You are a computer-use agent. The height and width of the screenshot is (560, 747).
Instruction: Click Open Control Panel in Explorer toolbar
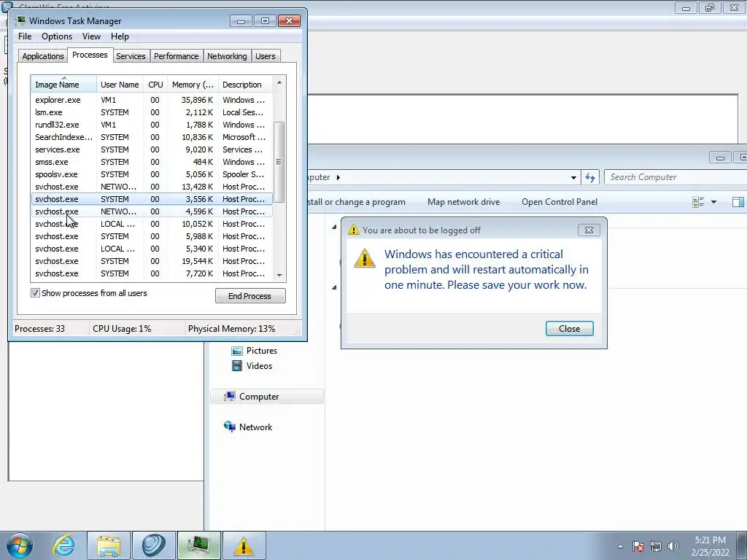click(560, 202)
